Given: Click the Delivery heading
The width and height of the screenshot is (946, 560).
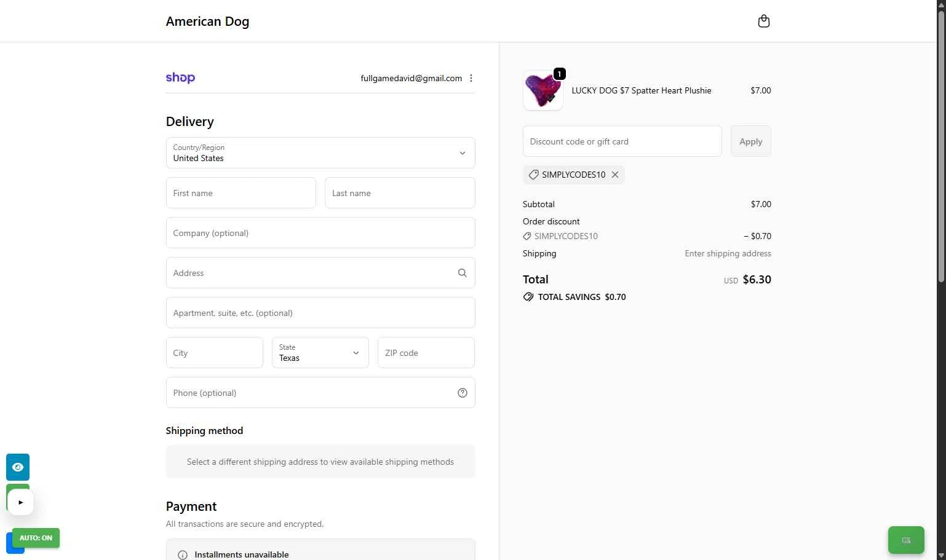Looking at the screenshot, I should [x=190, y=122].
